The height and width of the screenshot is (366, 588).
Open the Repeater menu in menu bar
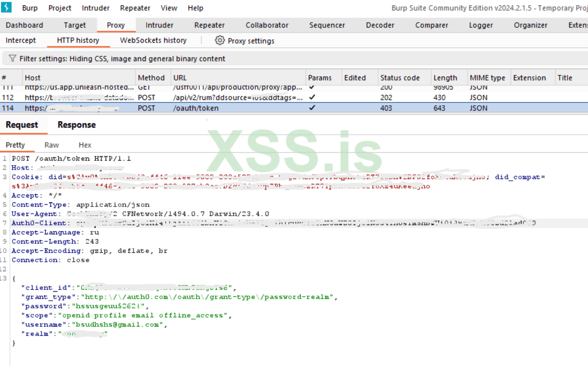135,8
